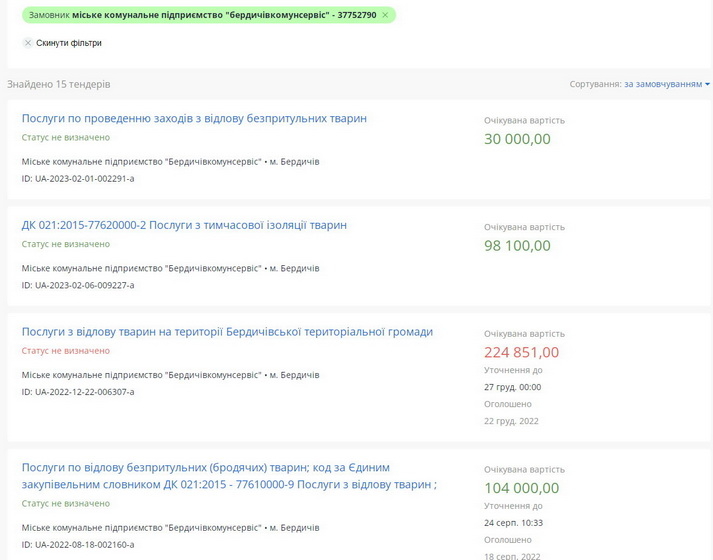Click tender ID UA-2023-02-01-002291-a
This screenshot has height=560, width=713.
point(78,179)
